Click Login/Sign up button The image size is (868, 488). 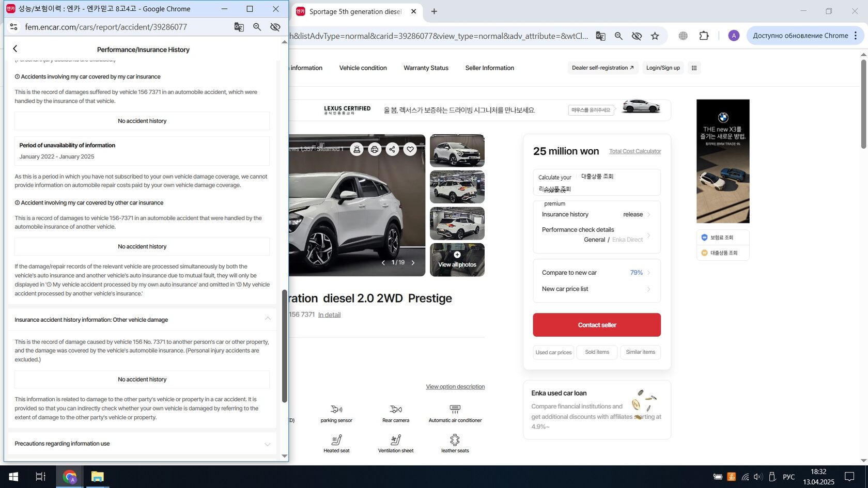pos(663,68)
